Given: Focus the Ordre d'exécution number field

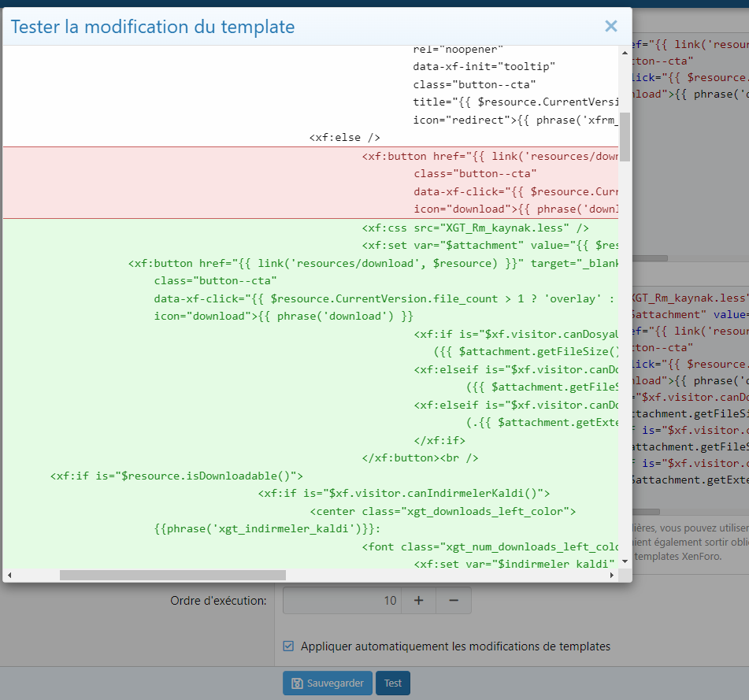Looking at the screenshot, I should click(343, 600).
